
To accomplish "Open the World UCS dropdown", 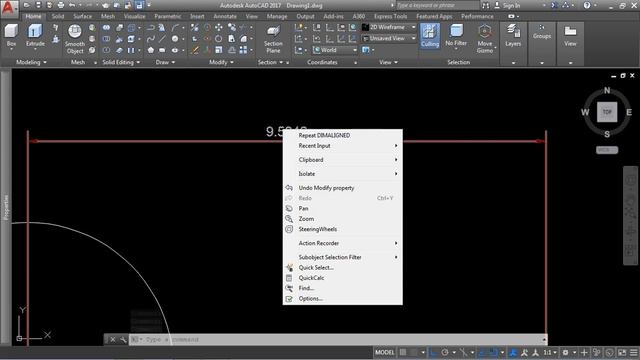I will pos(335,50).
